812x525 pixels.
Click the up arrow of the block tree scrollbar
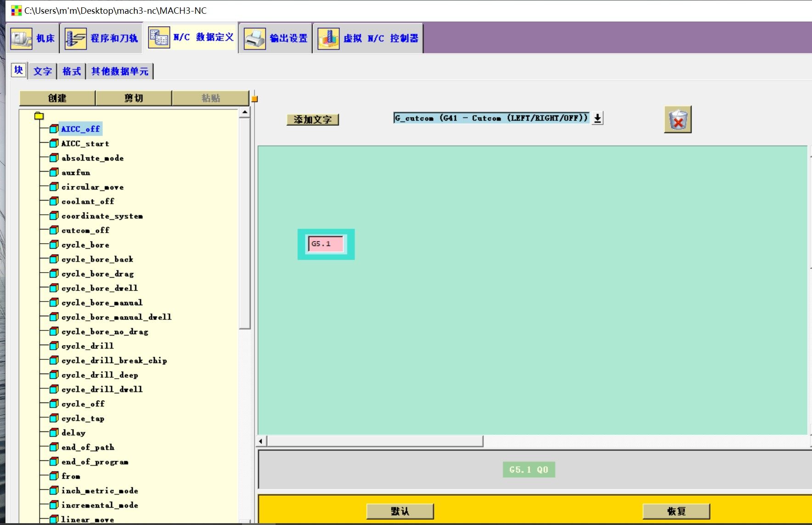click(x=245, y=112)
